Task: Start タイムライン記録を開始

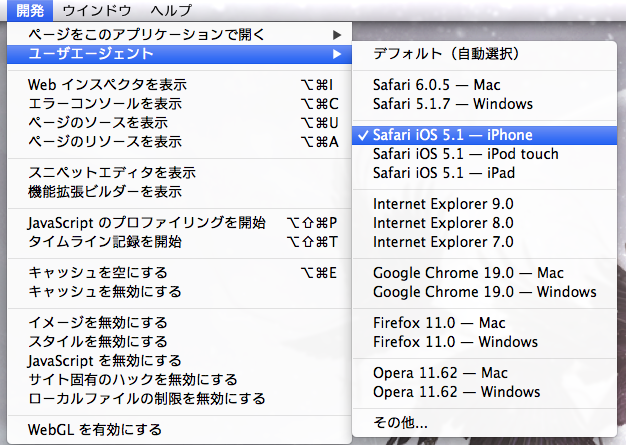Action: tap(179, 242)
